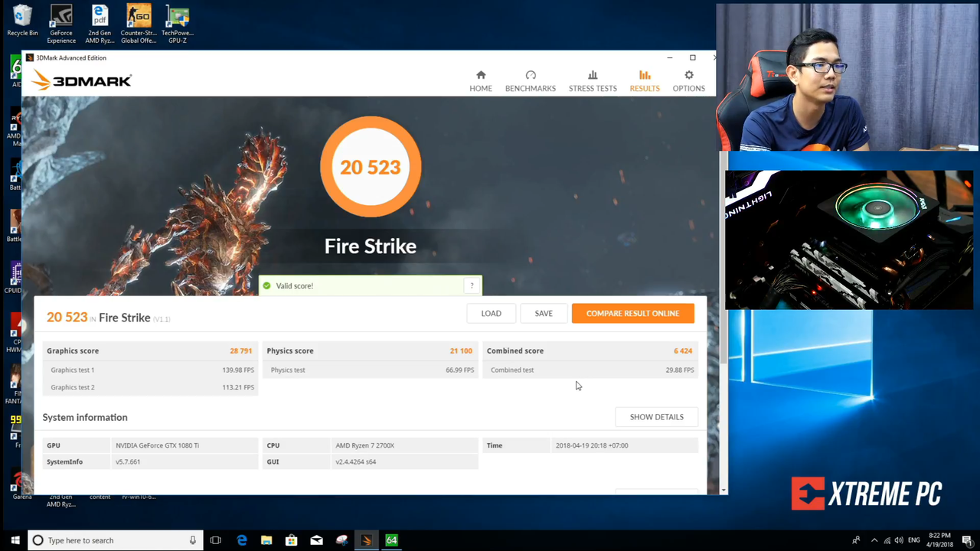The height and width of the screenshot is (551, 980).
Task: Launch Microsoft Edge from the taskbar
Action: (x=242, y=540)
